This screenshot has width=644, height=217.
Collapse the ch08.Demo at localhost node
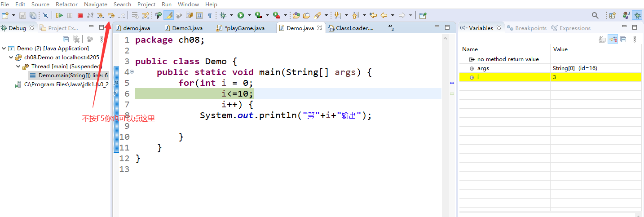point(11,57)
